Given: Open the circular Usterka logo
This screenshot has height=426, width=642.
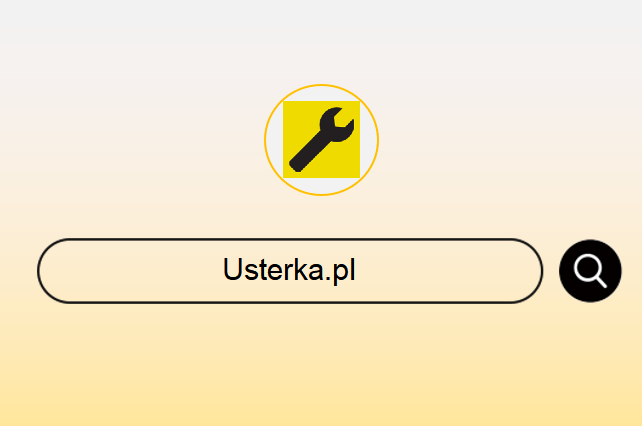Looking at the screenshot, I should pyautogui.click(x=321, y=140).
